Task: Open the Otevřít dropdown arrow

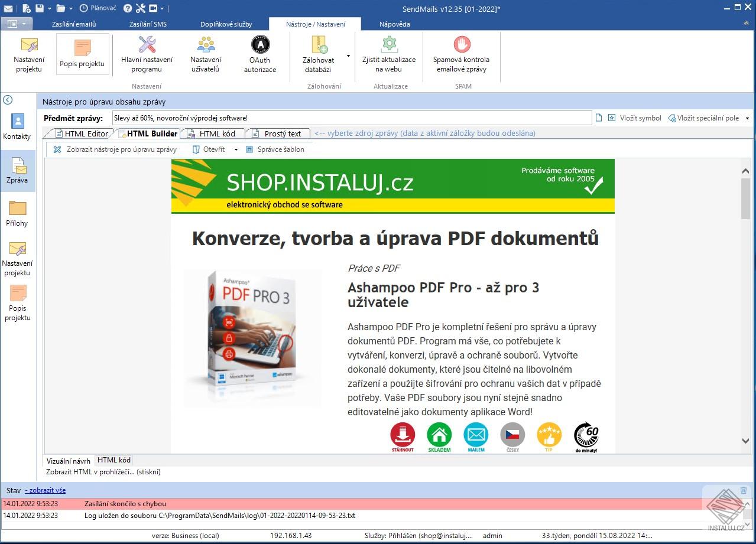Action: click(235, 149)
